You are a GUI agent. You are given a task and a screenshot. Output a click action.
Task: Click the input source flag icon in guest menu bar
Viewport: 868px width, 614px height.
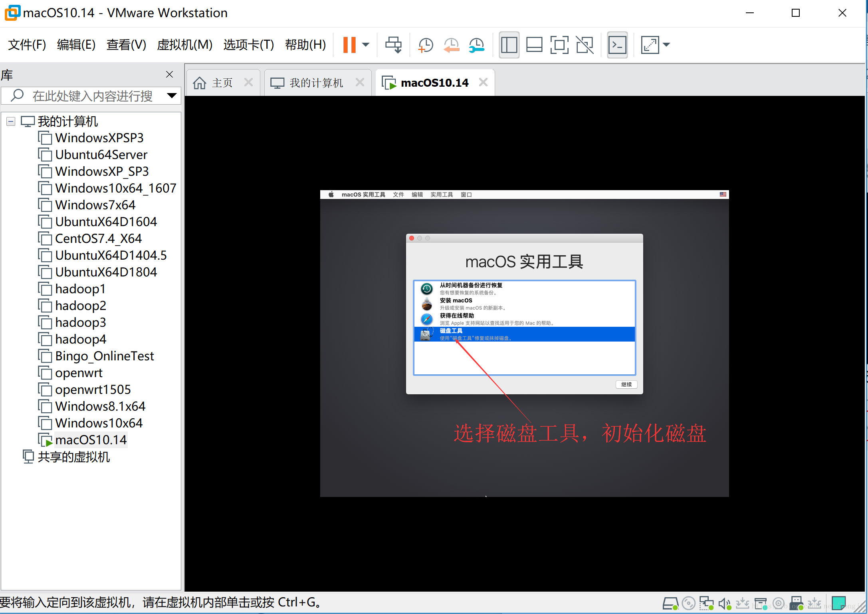(x=723, y=195)
